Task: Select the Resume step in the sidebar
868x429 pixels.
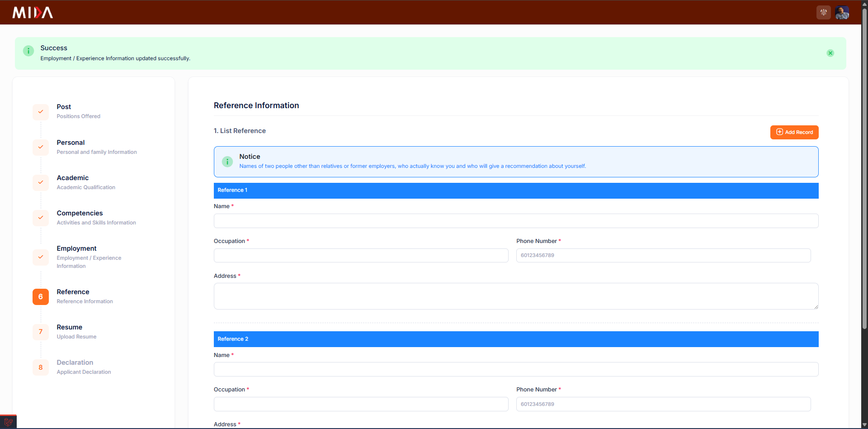Action: click(69, 327)
